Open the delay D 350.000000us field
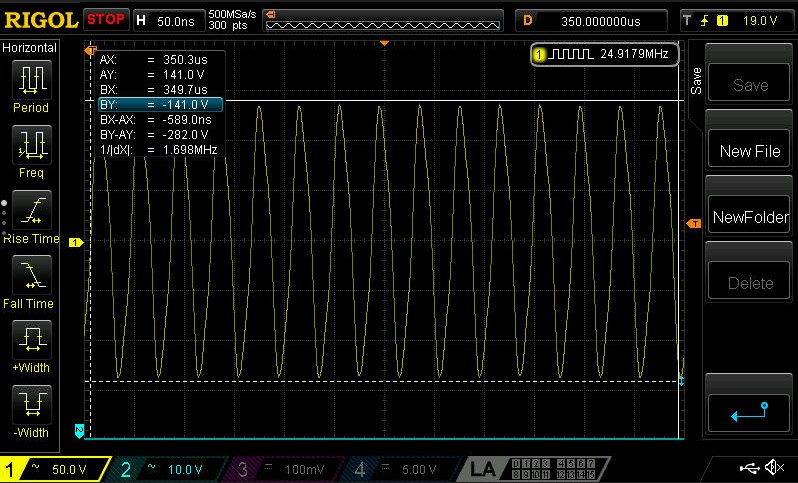This screenshot has height=483, width=798. (x=591, y=21)
